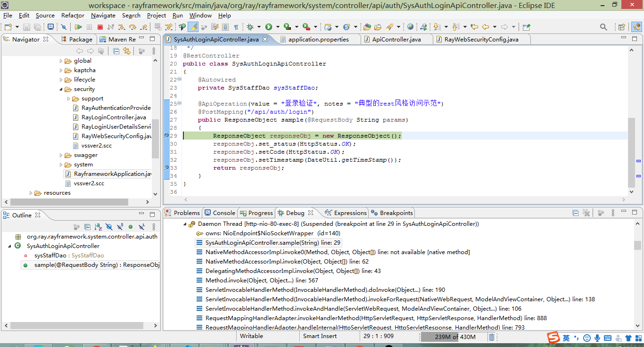This screenshot has height=347, width=644.
Task: Click the green bug Debug launch icon
Action: pyautogui.click(x=250, y=27)
